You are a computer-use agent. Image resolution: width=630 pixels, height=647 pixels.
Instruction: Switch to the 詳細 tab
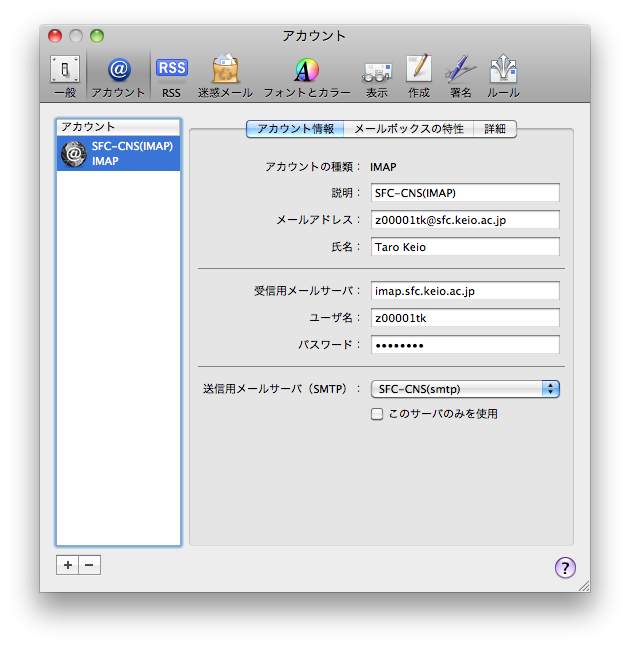pos(495,129)
